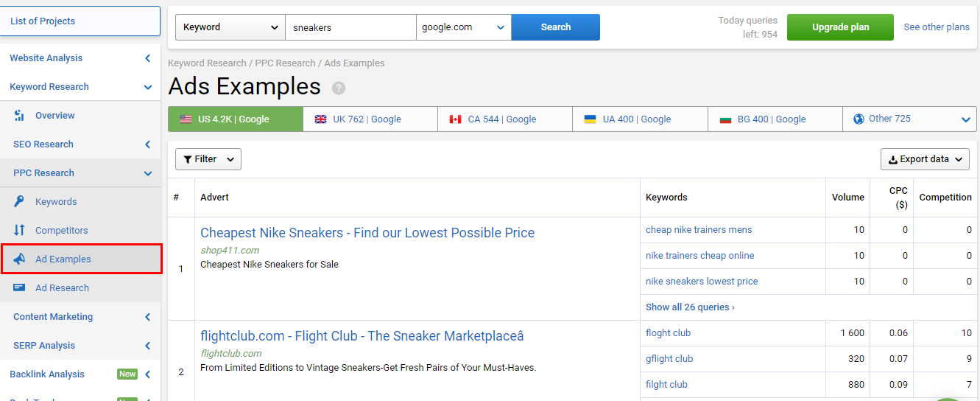Click the 1 600 volume value
Viewport: 980px width, 401px height.
tap(853, 333)
